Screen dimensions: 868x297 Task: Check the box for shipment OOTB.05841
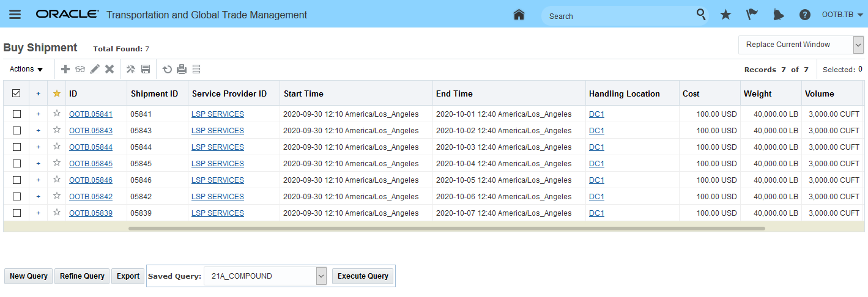point(17,114)
